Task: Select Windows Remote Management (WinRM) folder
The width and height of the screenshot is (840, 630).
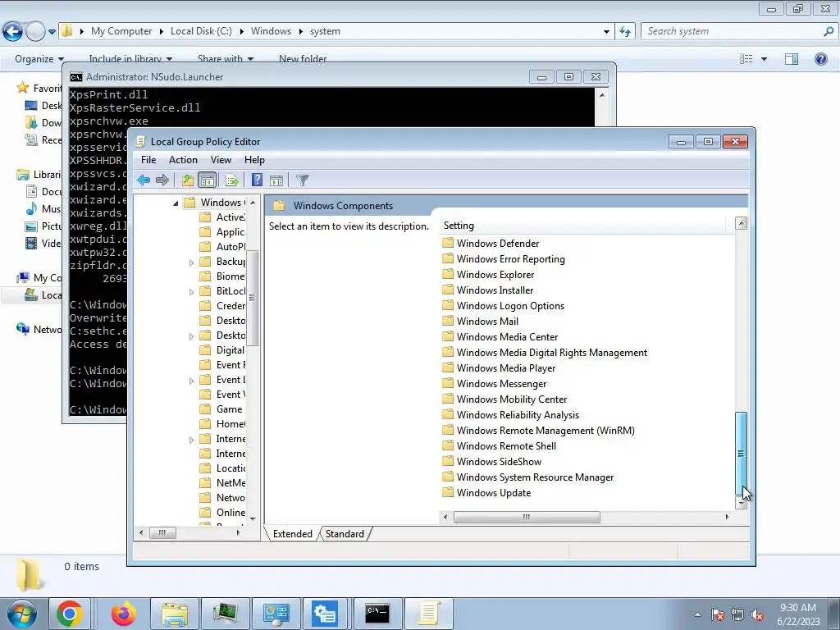Action: (538, 430)
